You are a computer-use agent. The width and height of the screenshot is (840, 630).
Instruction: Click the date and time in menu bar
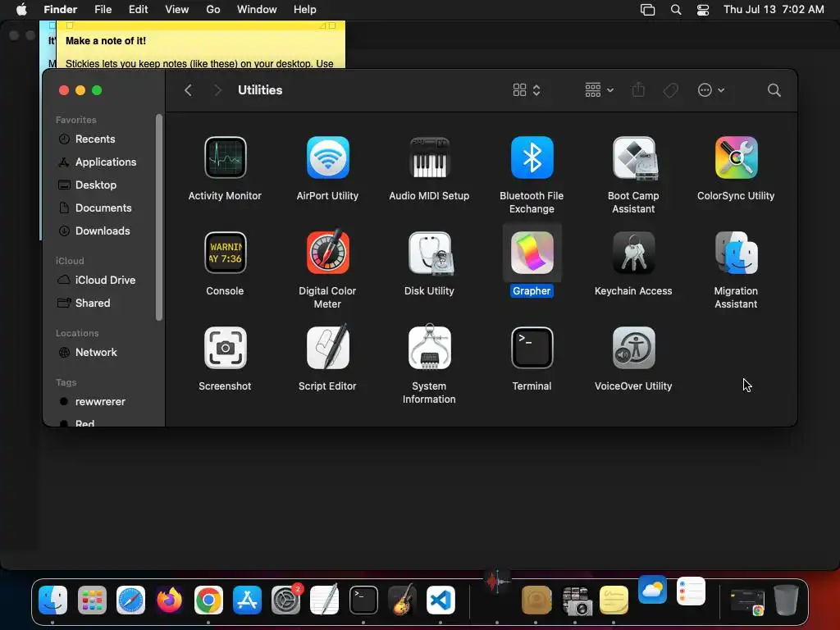pyautogui.click(x=774, y=10)
